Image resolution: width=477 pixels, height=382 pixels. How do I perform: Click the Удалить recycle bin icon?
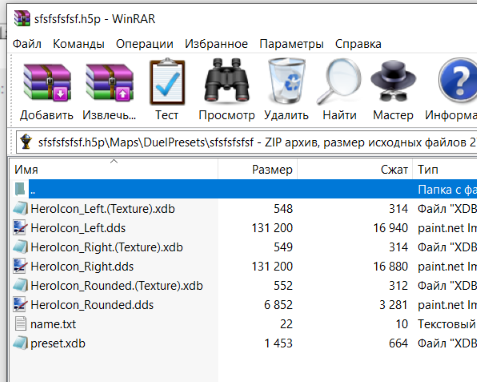point(287,81)
